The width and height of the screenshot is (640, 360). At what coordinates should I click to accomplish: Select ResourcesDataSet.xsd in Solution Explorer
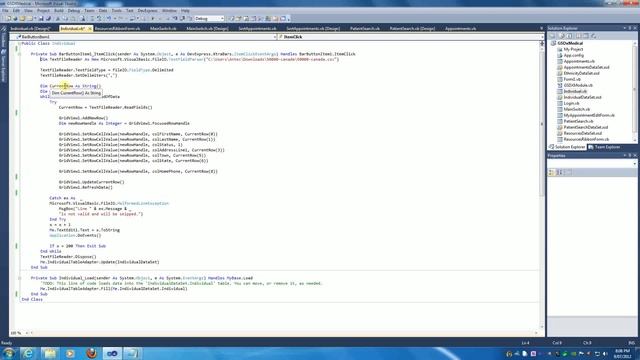(582, 133)
